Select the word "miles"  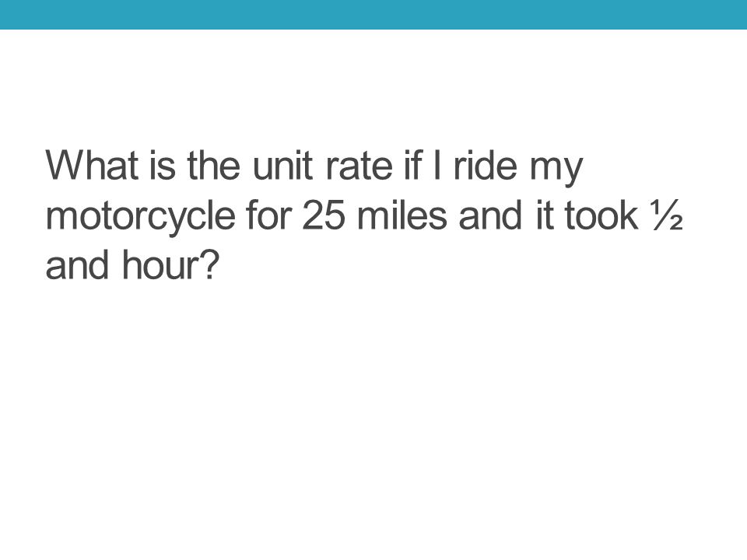(x=402, y=215)
